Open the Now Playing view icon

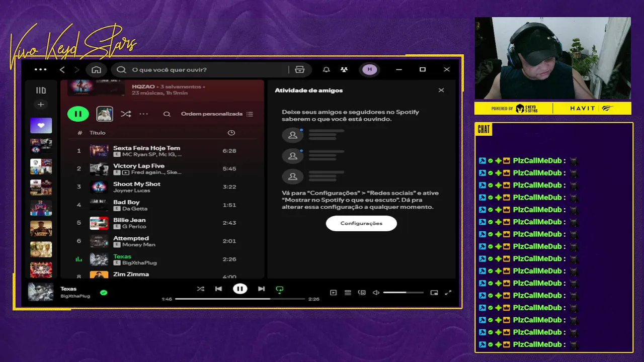pos(333,293)
